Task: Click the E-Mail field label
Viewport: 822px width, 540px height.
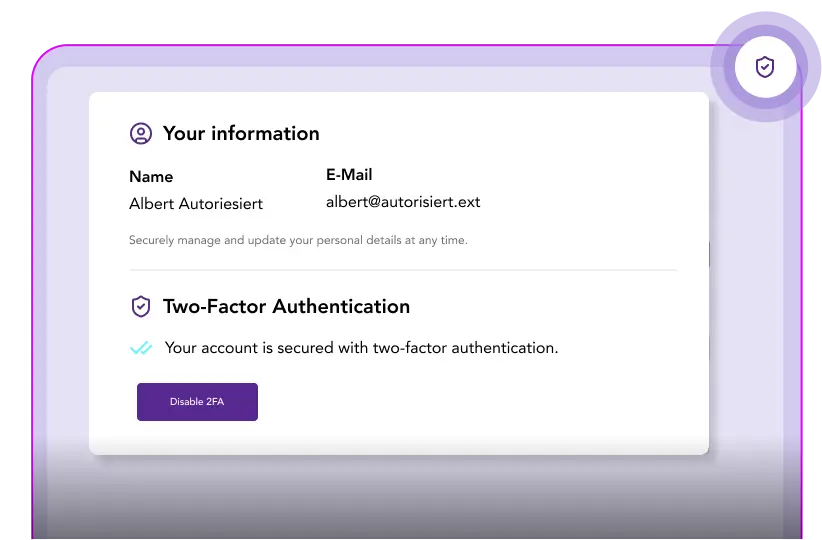Action: click(349, 175)
